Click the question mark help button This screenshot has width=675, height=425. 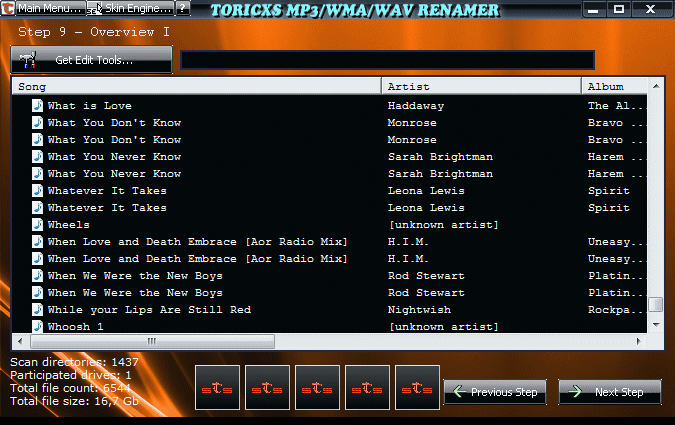(x=183, y=8)
